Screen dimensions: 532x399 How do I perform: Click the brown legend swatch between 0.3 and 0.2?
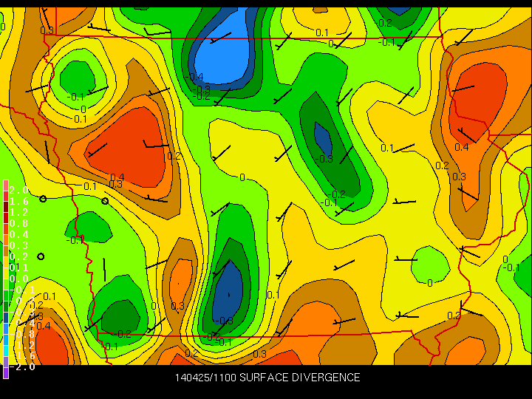pyautogui.click(x=6, y=251)
